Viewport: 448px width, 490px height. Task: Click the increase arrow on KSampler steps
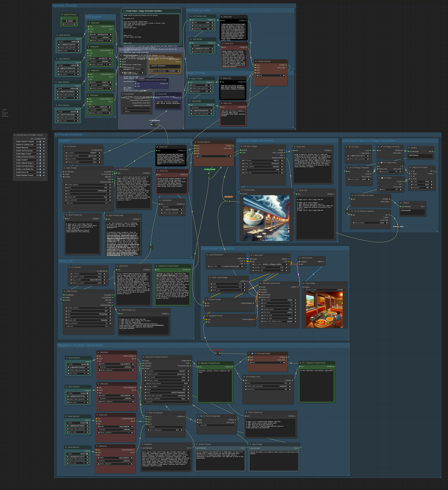coord(295,303)
